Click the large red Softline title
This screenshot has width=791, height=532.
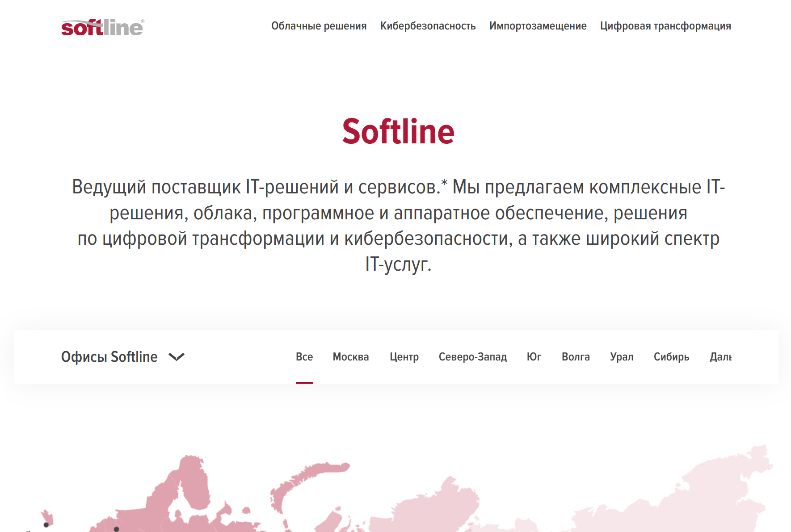pos(398,132)
